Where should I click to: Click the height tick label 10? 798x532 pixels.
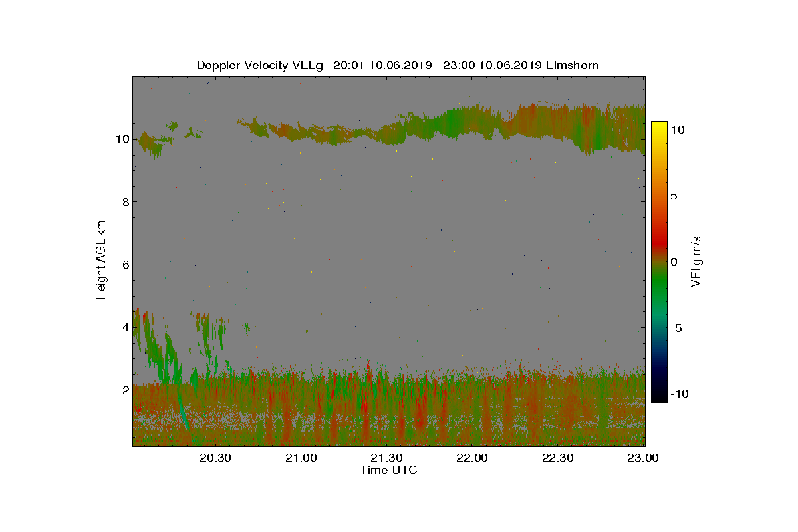click(x=122, y=139)
